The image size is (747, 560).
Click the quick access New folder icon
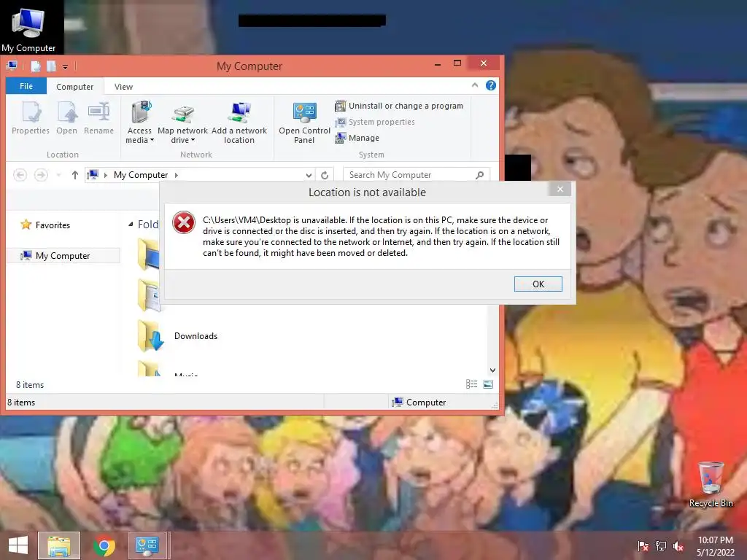(51, 66)
